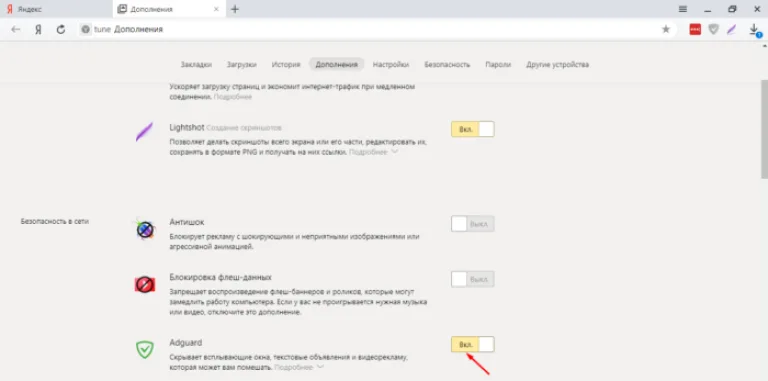Open the История section
Screen dimensions: 768x381
(286, 65)
